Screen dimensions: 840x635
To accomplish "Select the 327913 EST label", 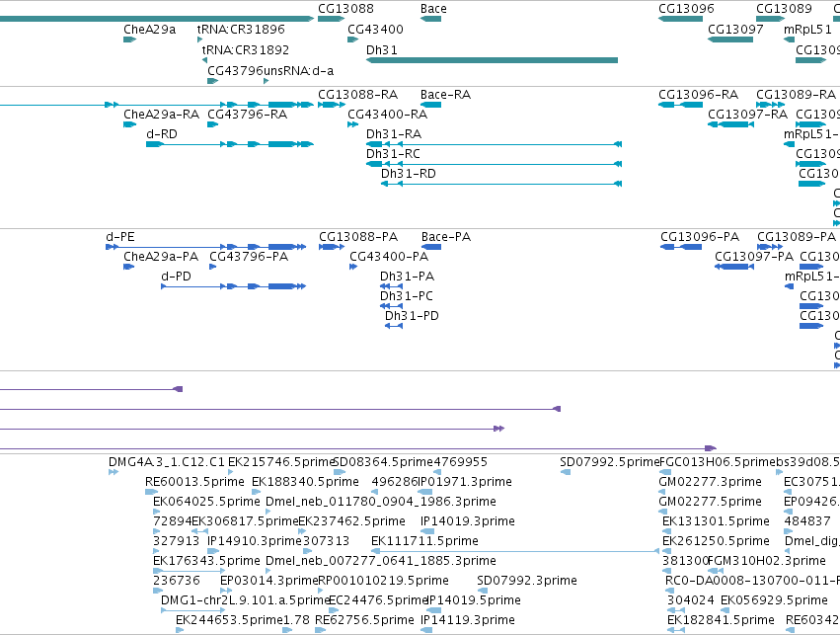I will coord(177,542).
